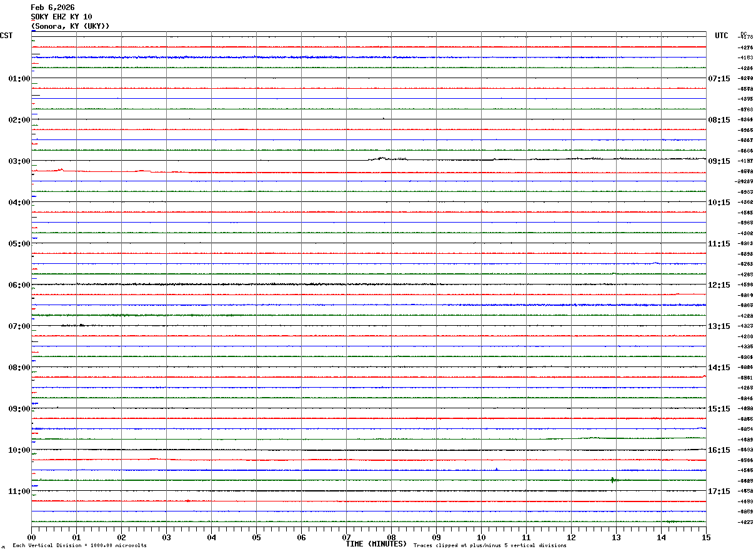Select the 11:00 CST time label

[19, 491]
